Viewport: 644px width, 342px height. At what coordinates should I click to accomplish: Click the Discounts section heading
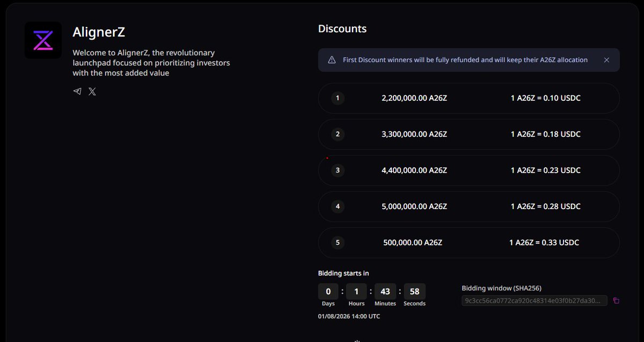click(x=342, y=29)
